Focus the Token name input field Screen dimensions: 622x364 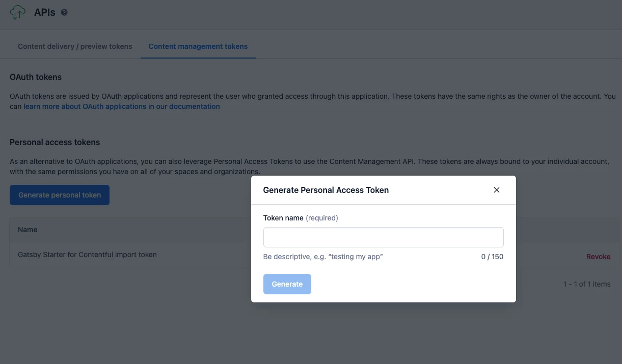click(383, 237)
